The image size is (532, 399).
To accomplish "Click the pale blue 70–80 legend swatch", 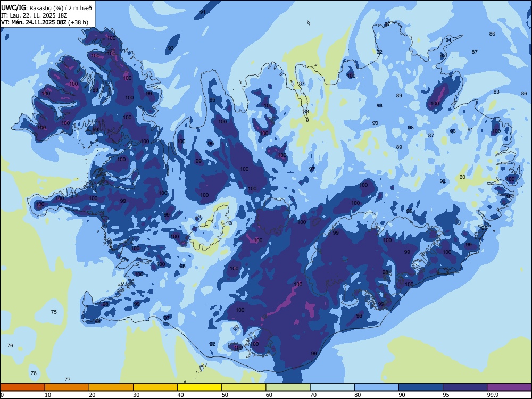I will pos(332,387).
